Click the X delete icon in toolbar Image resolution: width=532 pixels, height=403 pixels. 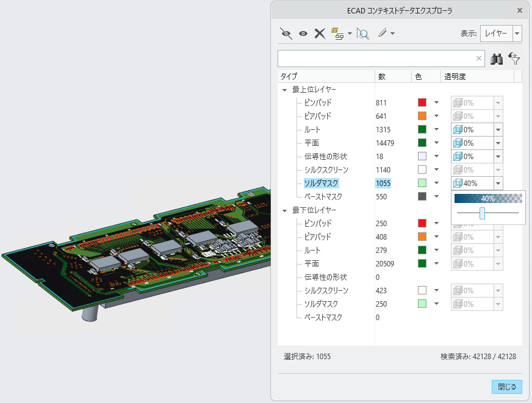click(x=320, y=33)
